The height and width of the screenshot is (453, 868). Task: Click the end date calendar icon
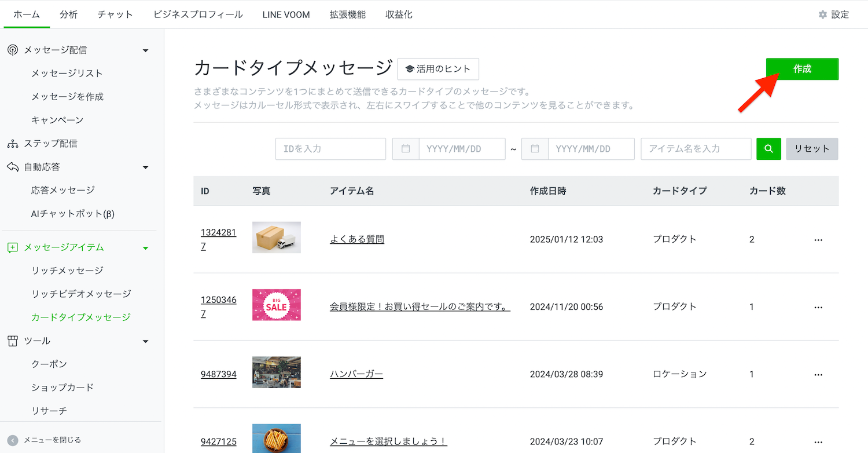coord(535,149)
